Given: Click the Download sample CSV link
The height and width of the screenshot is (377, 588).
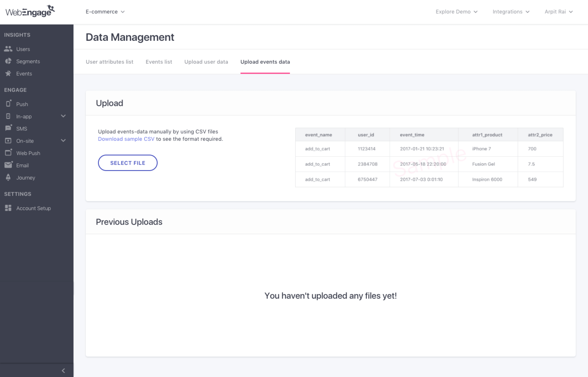Looking at the screenshot, I should [126, 139].
